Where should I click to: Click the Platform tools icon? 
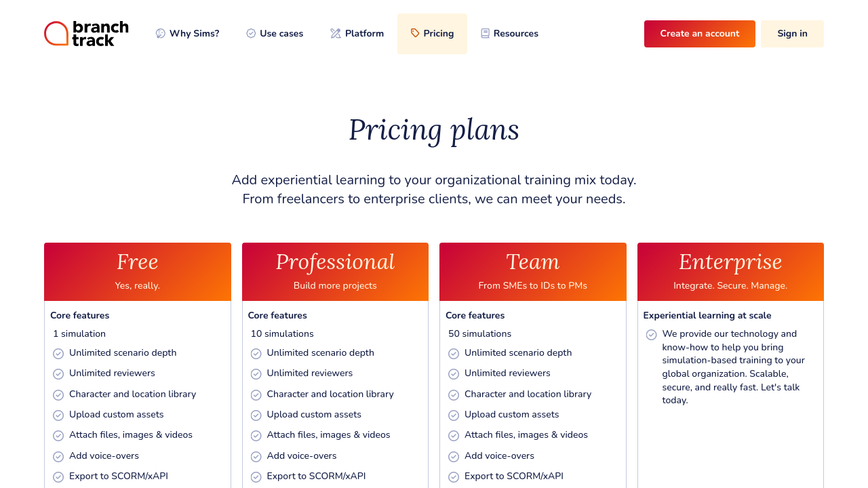coord(336,34)
